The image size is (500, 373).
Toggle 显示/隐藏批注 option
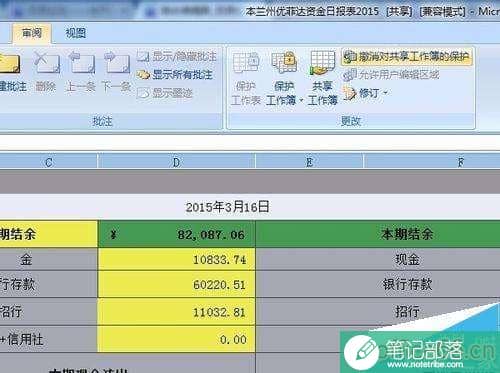click(x=177, y=57)
